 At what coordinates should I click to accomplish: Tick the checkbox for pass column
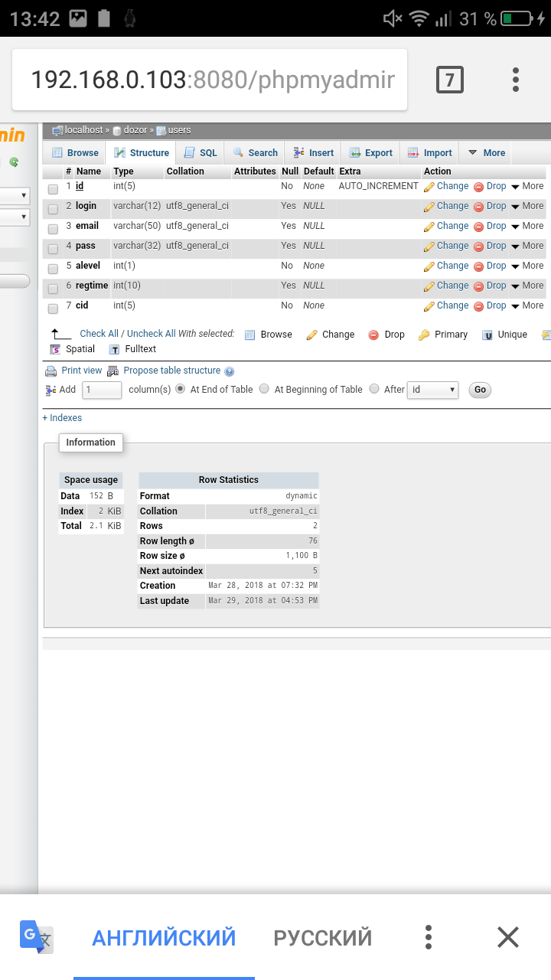53,249
